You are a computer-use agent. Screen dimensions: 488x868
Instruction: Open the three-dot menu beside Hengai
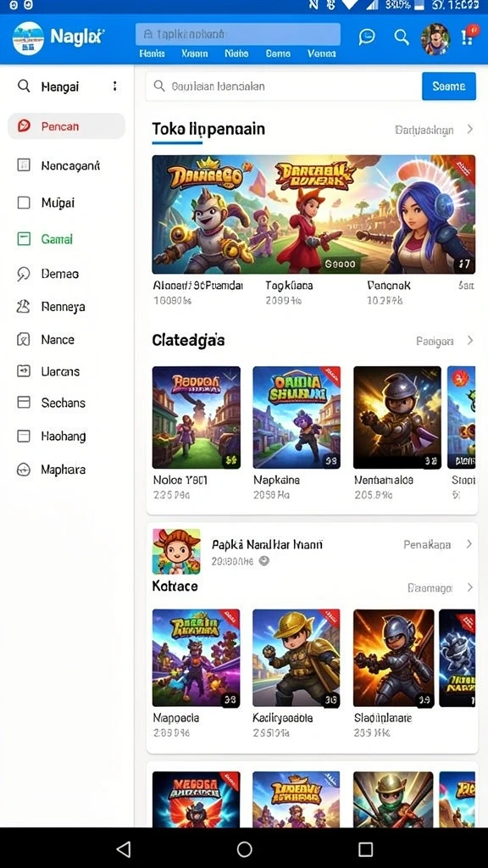tap(114, 86)
